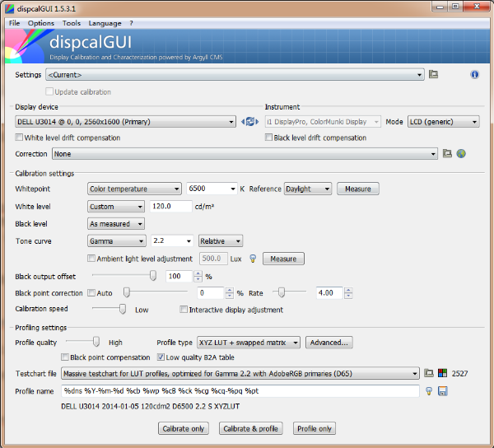
Task: Open the Tools menu
Action: point(72,23)
